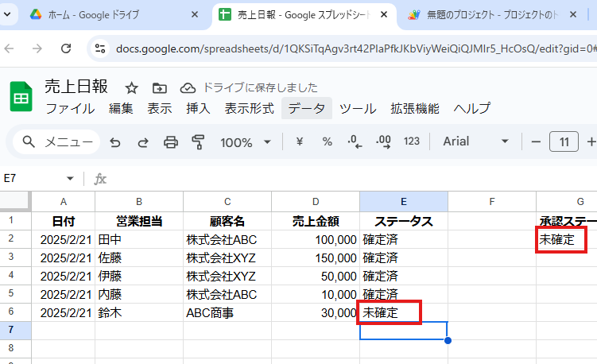Image resolution: width=597 pixels, height=364 pixels.
Task: Open the Google Sheets home icon
Action: pos(21,97)
